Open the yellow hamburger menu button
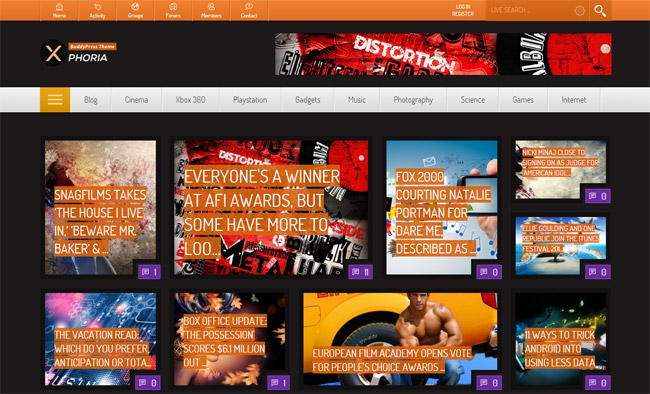Image resolution: width=650 pixels, height=394 pixels. 55,100
